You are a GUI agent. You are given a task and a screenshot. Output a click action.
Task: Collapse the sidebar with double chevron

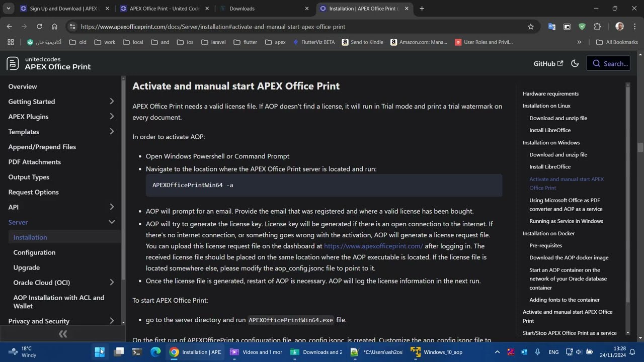pos(63,334)
